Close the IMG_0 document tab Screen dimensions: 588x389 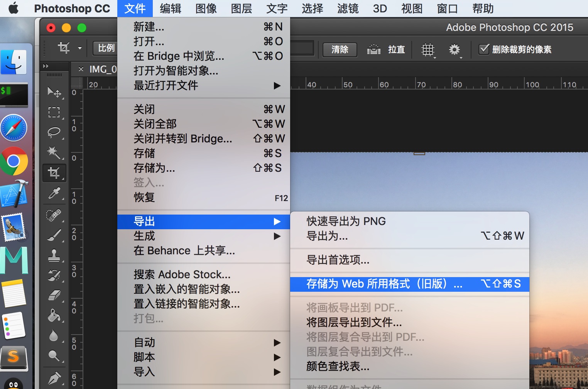tap(81, 69)
